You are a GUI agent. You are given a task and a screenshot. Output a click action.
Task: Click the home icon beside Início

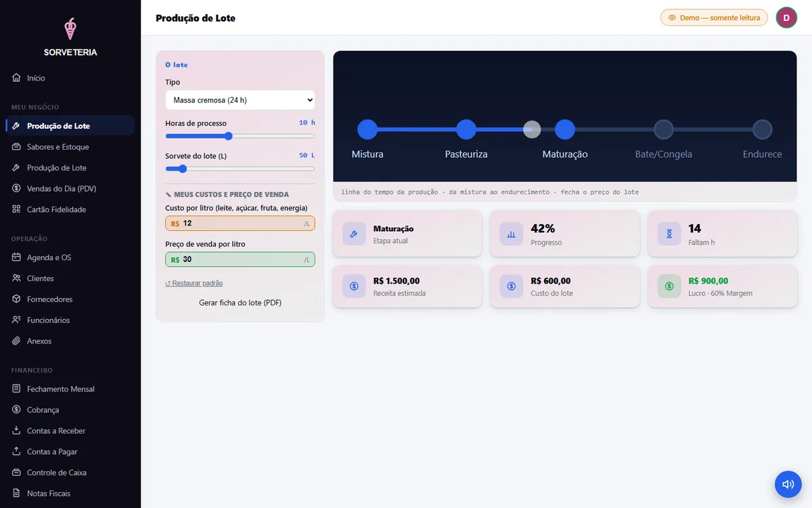pos(16,78)
